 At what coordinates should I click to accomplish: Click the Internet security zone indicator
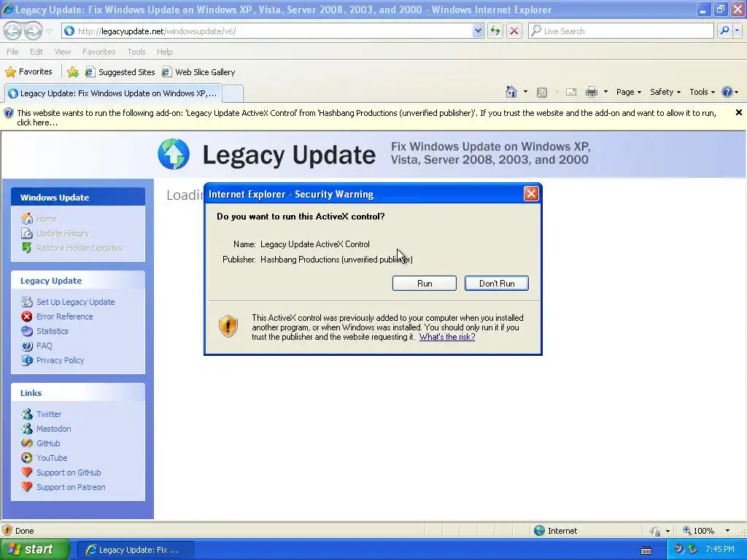[x=555, y=531]
